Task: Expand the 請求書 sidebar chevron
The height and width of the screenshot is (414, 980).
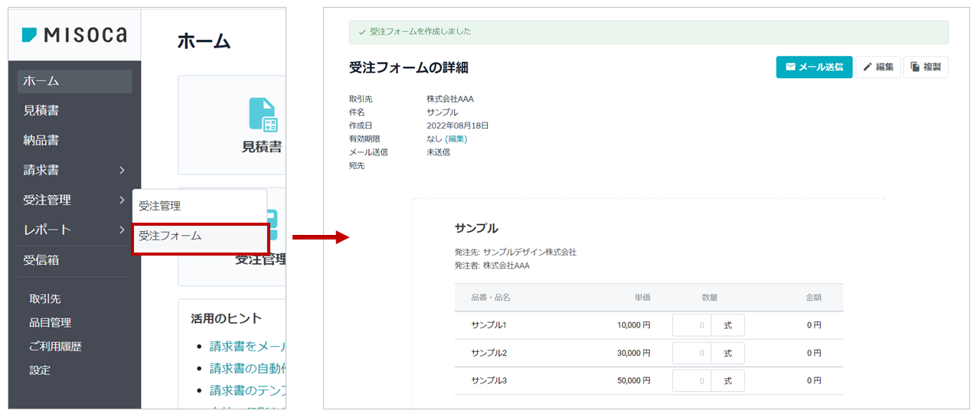Action: [x=122, y=170]
